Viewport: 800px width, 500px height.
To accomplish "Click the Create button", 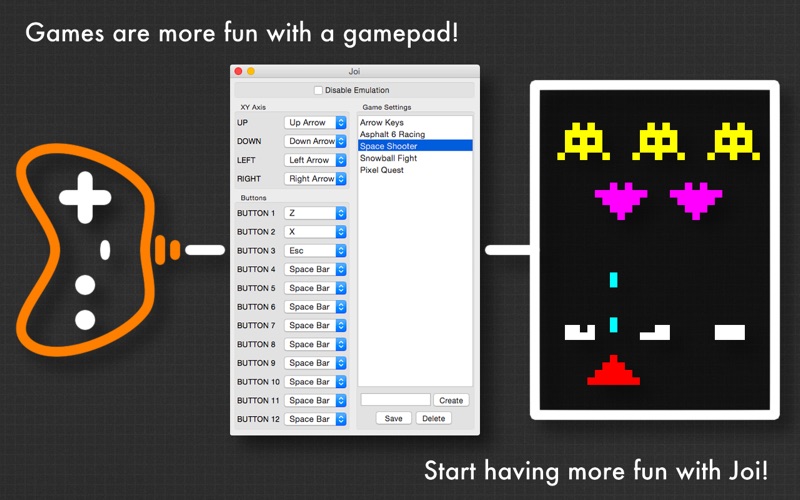I will [x=451, y=401].
